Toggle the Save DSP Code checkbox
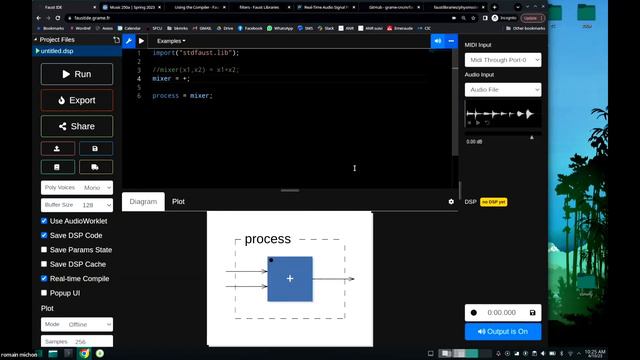The height and width of the screenshot is (360, 640). (44, 235)
